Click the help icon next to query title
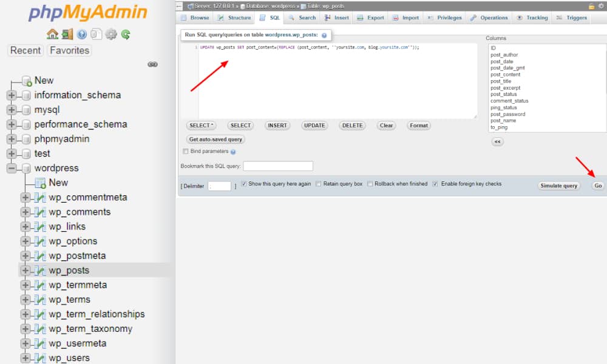The height and width of the screenshot is (364, 607). pyautogui.click(x=324, y=35)
